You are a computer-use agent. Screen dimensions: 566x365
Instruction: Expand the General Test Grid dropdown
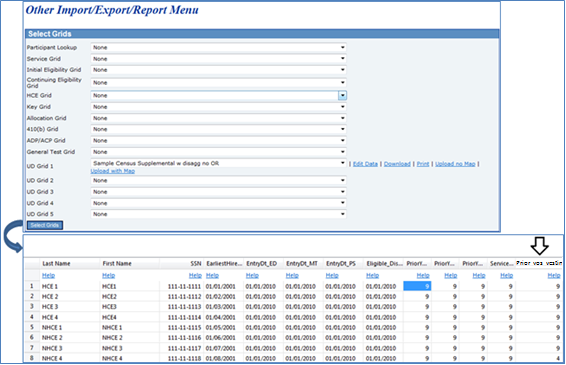(218, 152)
